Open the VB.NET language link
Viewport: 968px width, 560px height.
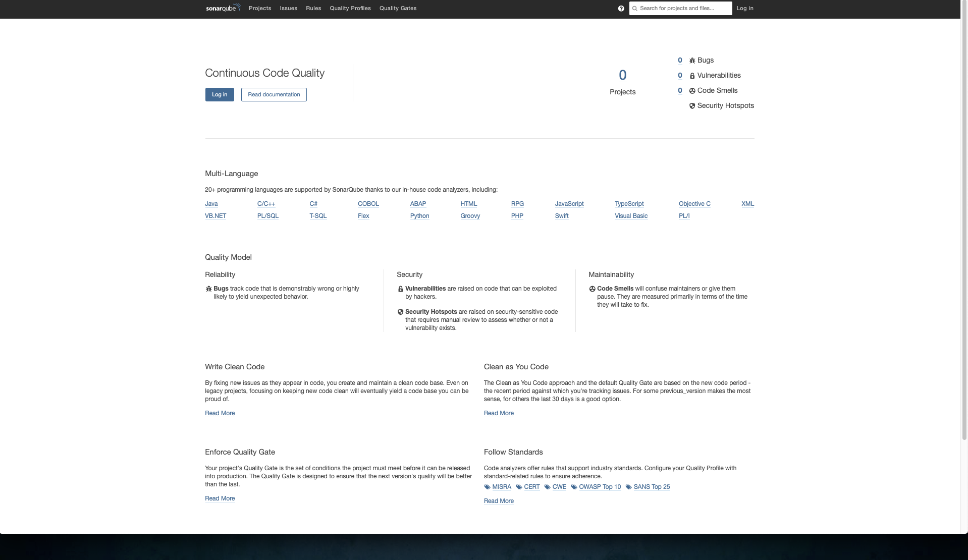coord(216,216)
